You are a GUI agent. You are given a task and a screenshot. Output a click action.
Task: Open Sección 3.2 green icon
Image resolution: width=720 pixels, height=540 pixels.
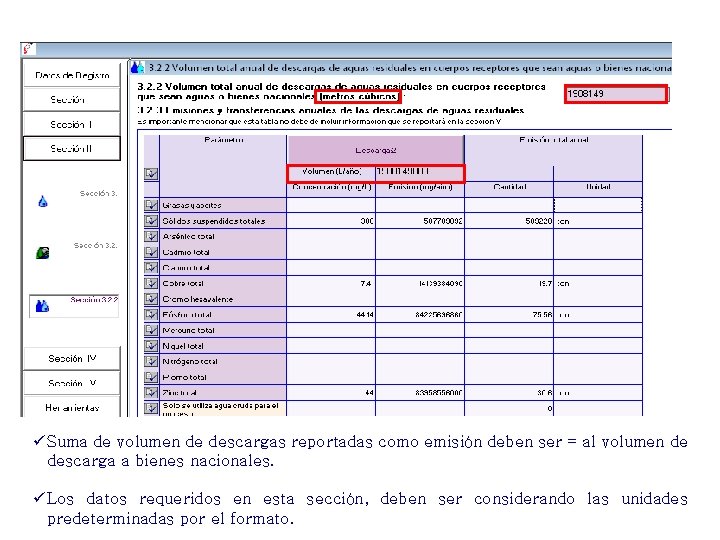tap(43, 253)
